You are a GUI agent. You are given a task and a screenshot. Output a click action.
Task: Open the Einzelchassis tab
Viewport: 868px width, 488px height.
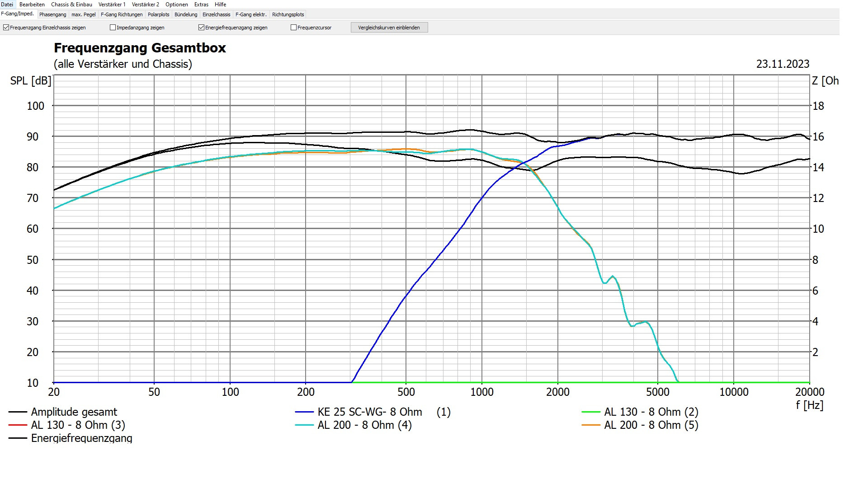click(216, 14)
